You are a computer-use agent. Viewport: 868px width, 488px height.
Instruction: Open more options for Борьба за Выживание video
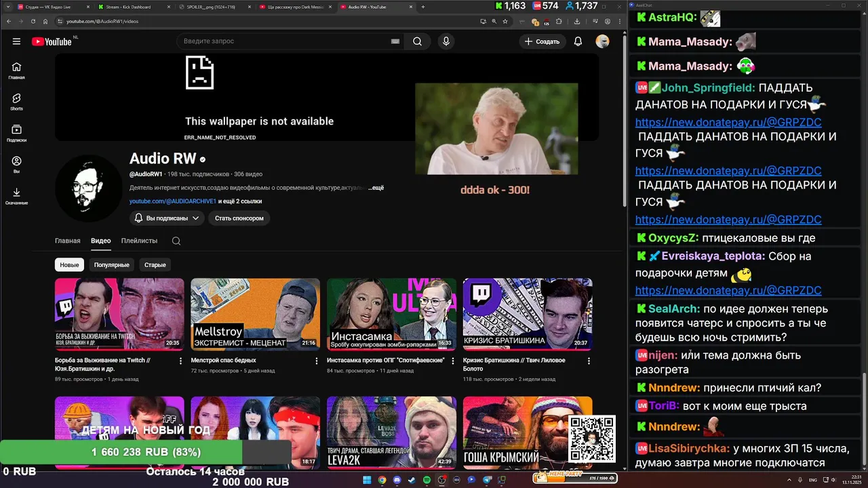(x=180, y=361)
